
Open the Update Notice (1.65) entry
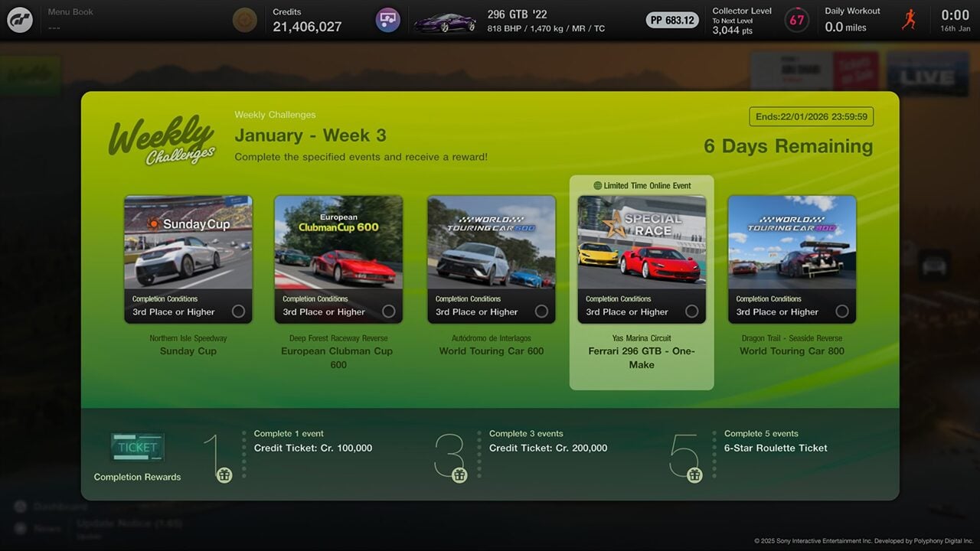point(130,523)
